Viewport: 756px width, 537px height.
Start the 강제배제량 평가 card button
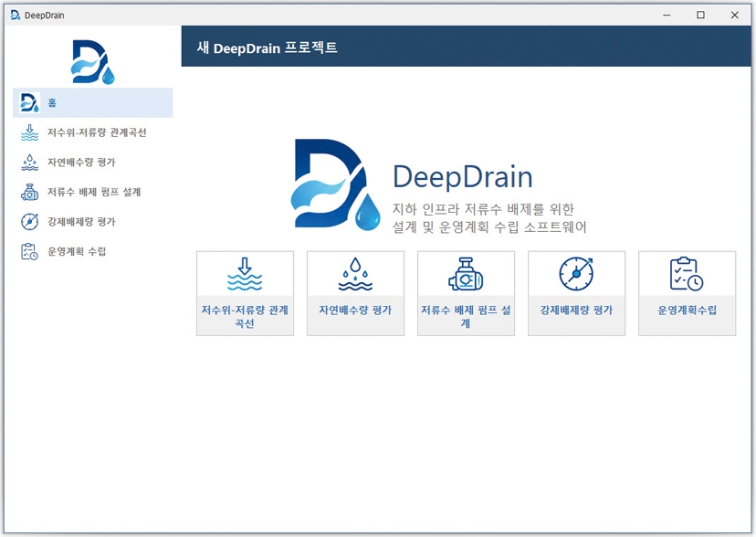pos(576,293)
